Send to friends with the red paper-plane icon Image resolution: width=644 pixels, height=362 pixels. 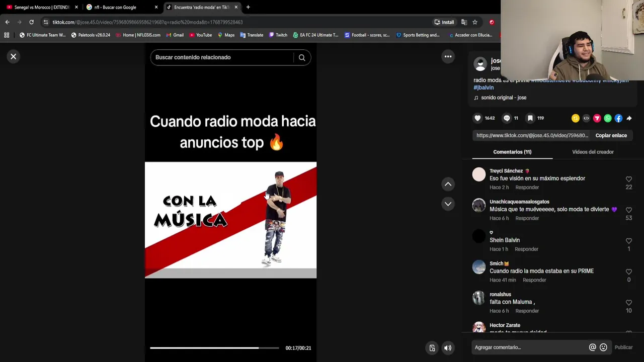[x=597, y=118]
